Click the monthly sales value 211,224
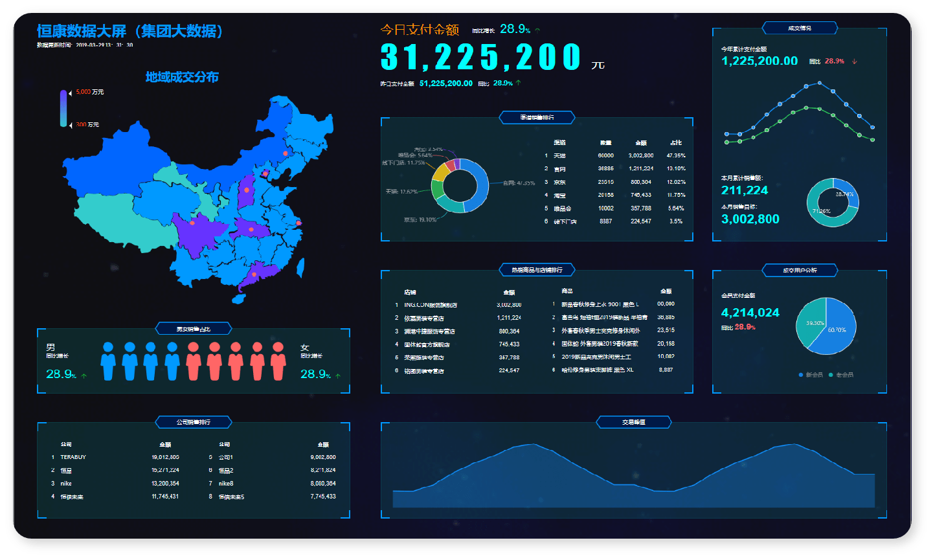933x560 pixels. click(745, 190)
